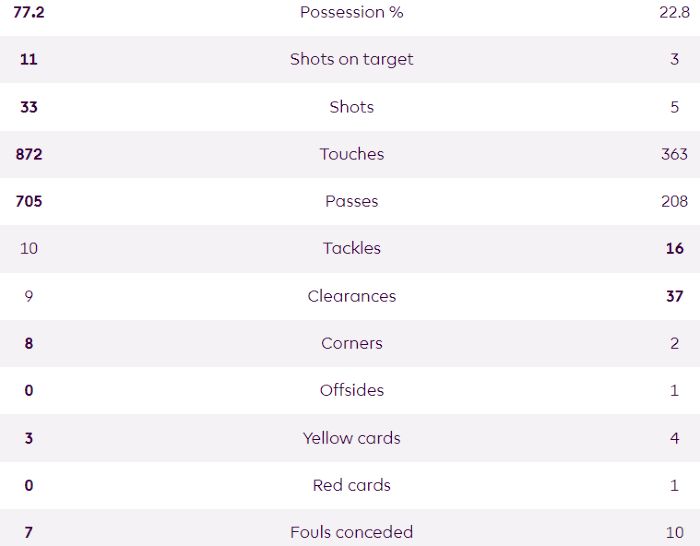Select the 363 touches value

tap(674, 154)
